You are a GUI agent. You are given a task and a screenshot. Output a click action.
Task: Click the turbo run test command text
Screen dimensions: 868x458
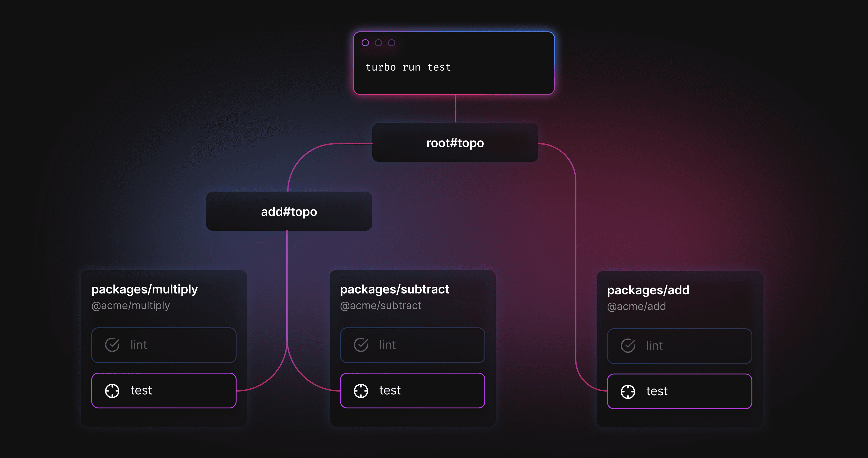pos(408,67)
